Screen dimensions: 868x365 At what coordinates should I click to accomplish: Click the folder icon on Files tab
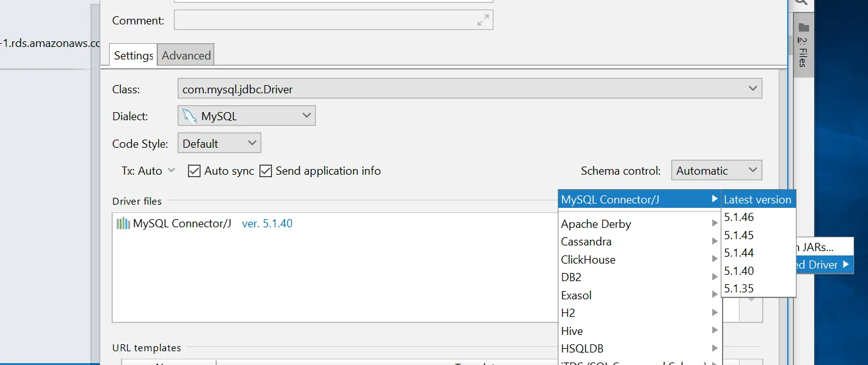click(803, 28)
